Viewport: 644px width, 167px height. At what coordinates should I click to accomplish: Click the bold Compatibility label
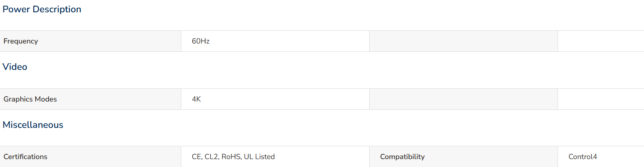pos(402,157)
